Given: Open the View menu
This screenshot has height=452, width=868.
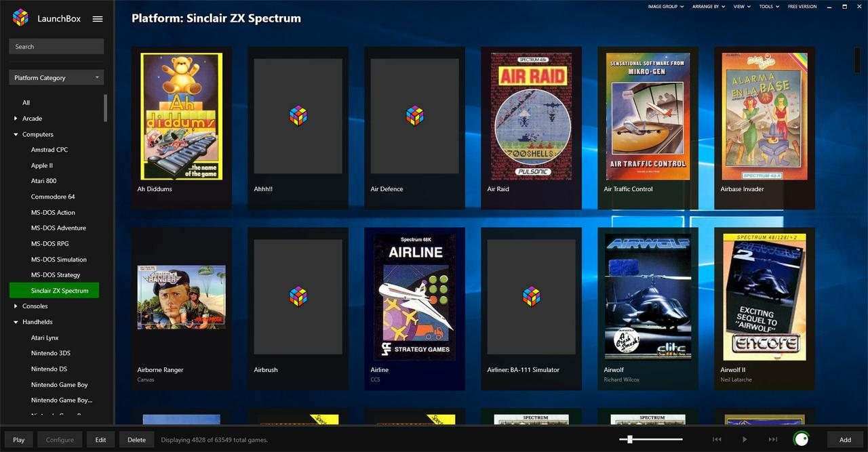Looking at the screenshot, I should pos(742,7).
